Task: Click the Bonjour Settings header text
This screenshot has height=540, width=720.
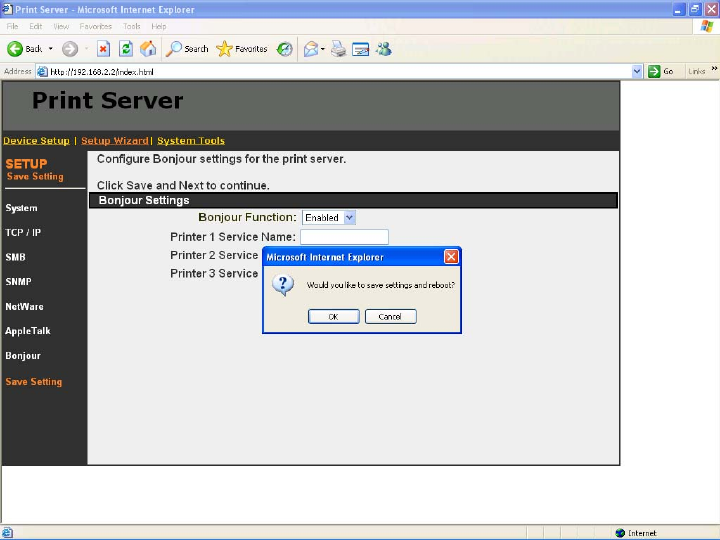Action: pos(144,200)
